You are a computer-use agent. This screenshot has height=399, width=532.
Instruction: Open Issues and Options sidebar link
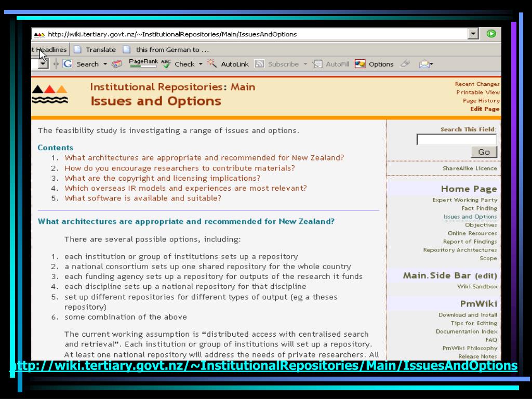point(470,217)
